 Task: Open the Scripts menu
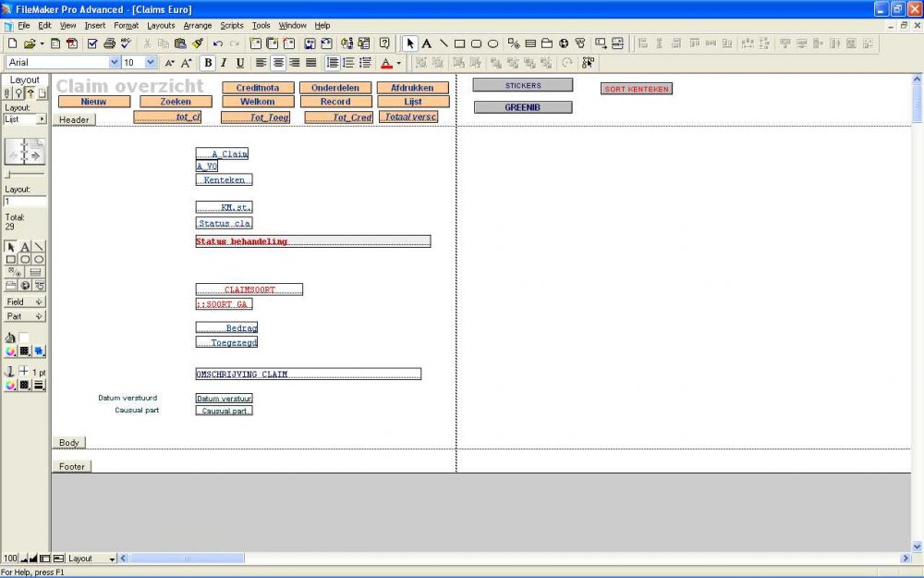coord(231,26)
